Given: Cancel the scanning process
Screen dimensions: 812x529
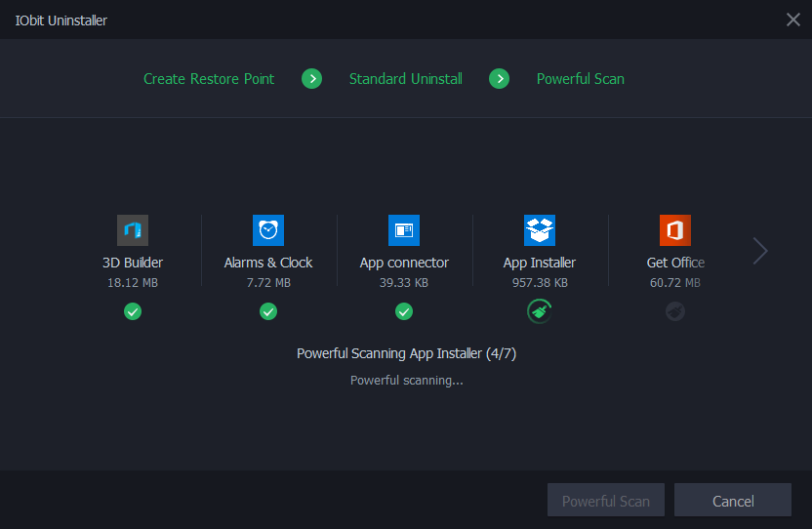Looking at the screenshot, I should pyautogui.click(x=733, y=501).
